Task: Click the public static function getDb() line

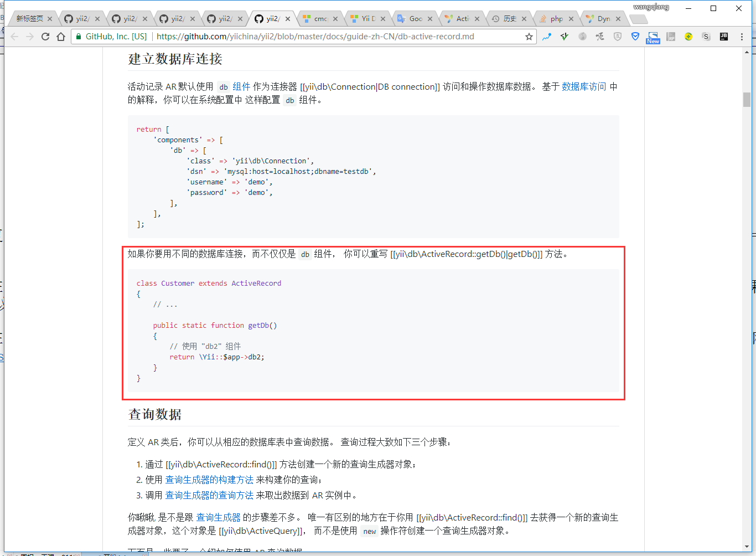Action: tap(215, 326)
